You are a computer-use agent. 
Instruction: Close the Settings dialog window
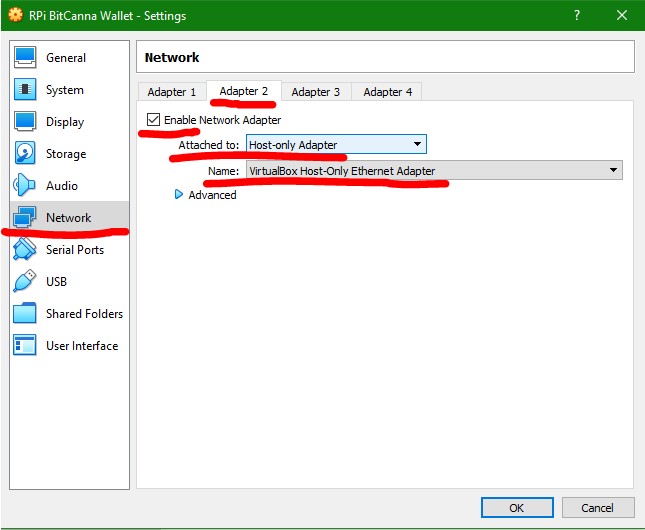(622, 16)
